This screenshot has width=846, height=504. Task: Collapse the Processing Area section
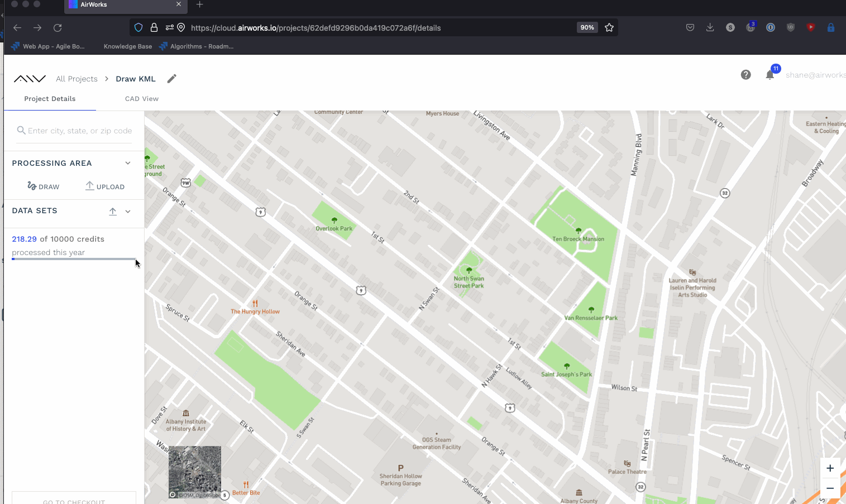click(128, 164)
